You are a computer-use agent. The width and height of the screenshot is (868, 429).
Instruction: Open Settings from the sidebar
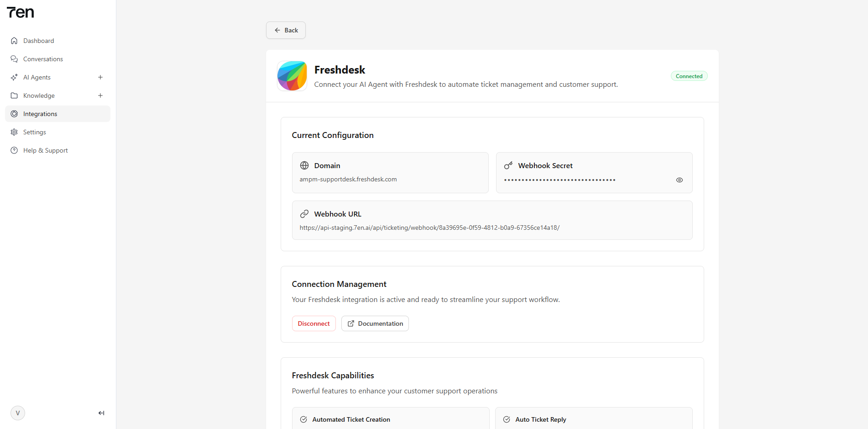pos(35,132)
